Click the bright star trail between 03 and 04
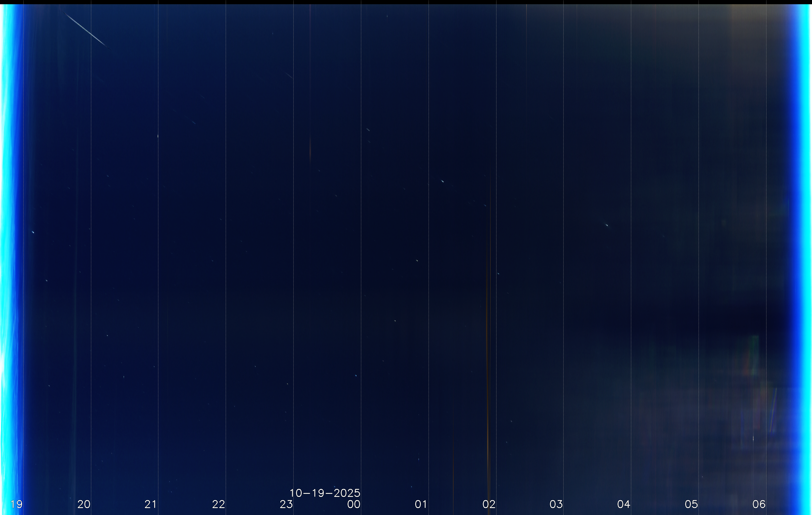The width and height of the screenshot is (812, 515). [x=606, y=225]
